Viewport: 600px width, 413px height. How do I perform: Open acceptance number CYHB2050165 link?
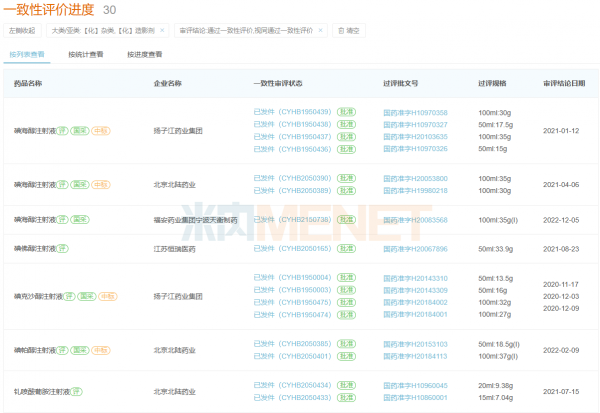pyautogui.click(x=304, y=248)
